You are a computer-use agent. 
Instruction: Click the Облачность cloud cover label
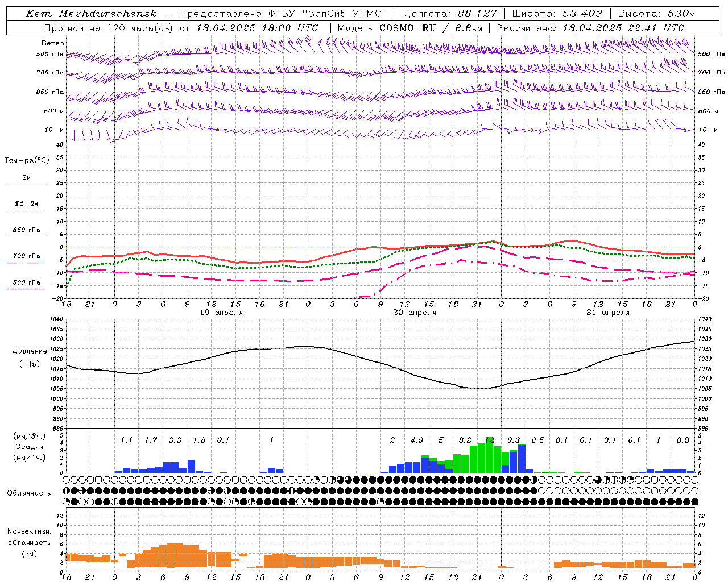click(29, 493)
